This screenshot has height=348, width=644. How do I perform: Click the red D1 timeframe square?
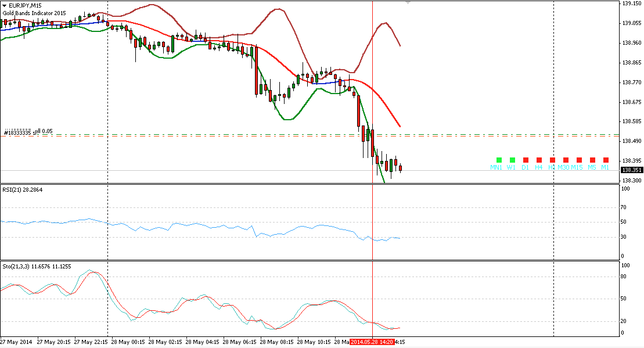(x=525, y=160)
